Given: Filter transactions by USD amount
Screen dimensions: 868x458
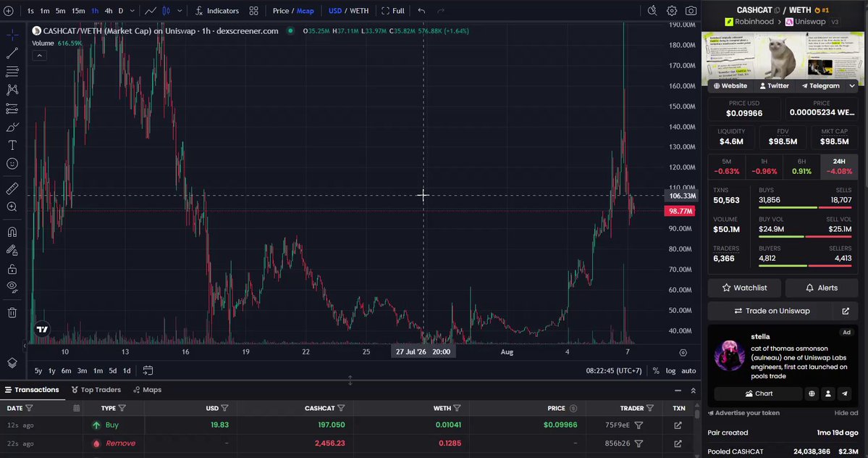Looking at the screenshot, I should click(x=224, y=408).
